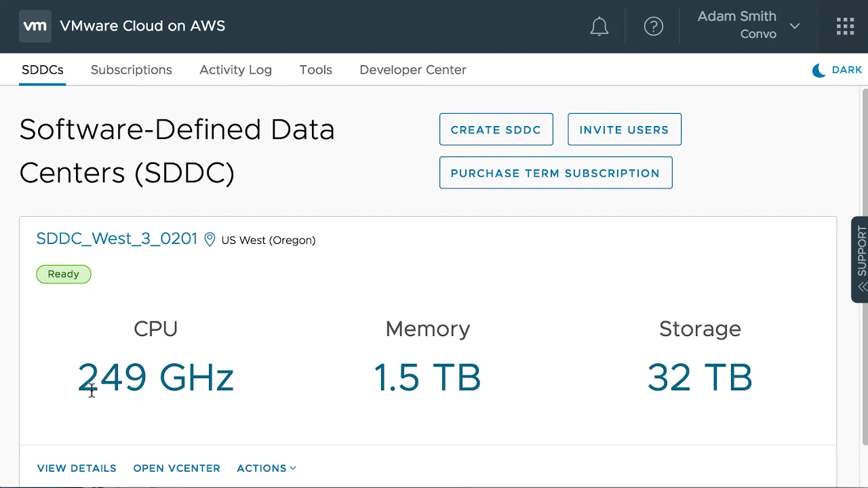Click the location pin next to US West

click(x=210, y=239)
